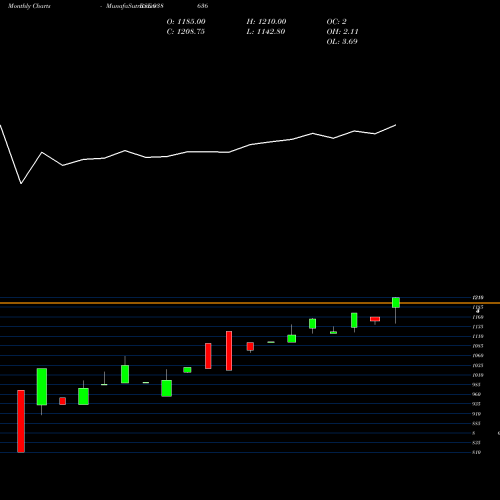Click the low price value L: 1142.80

tap(266, 32)
